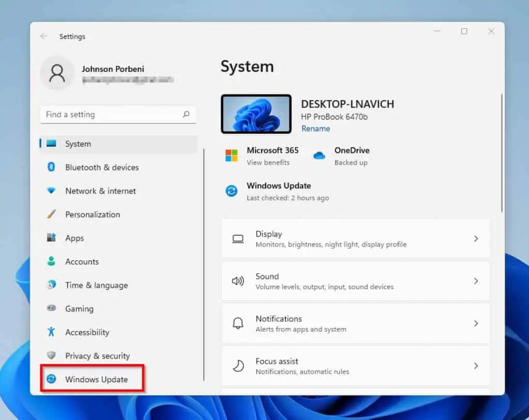
Task: Open Sound settings chevron arrow
Action: click(476, 281)
